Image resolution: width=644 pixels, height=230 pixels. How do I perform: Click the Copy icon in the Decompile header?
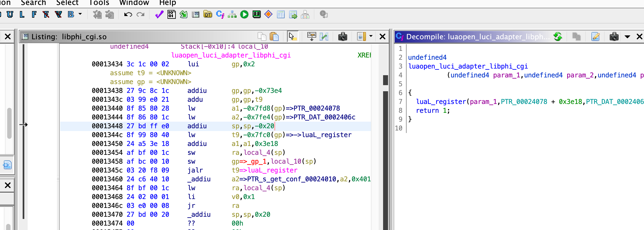[576, 36]
